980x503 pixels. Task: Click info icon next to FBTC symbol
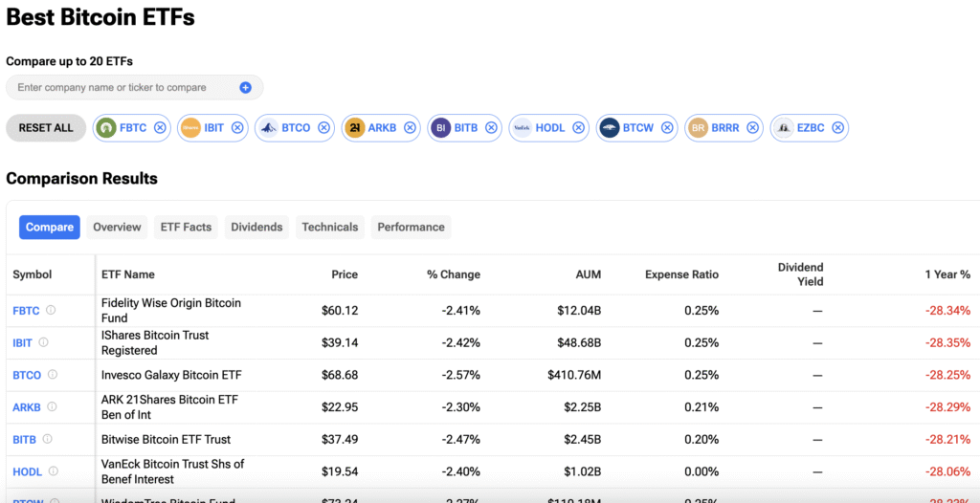(51, 310)
